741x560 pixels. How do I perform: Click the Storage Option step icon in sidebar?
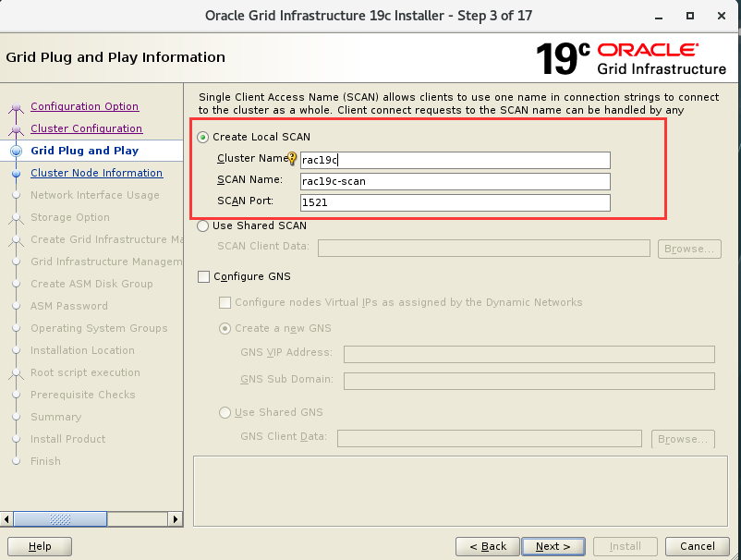[16, 217]
